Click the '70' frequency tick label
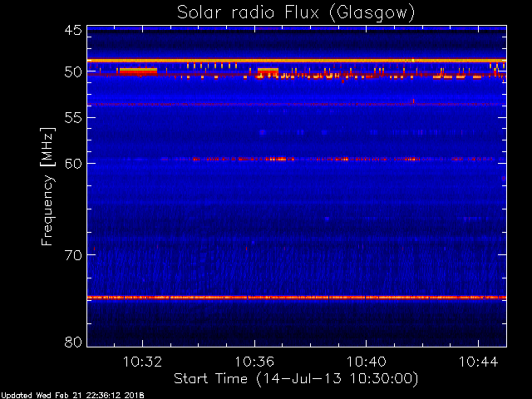This screenshot has width=532, height=399. (73, 255)
